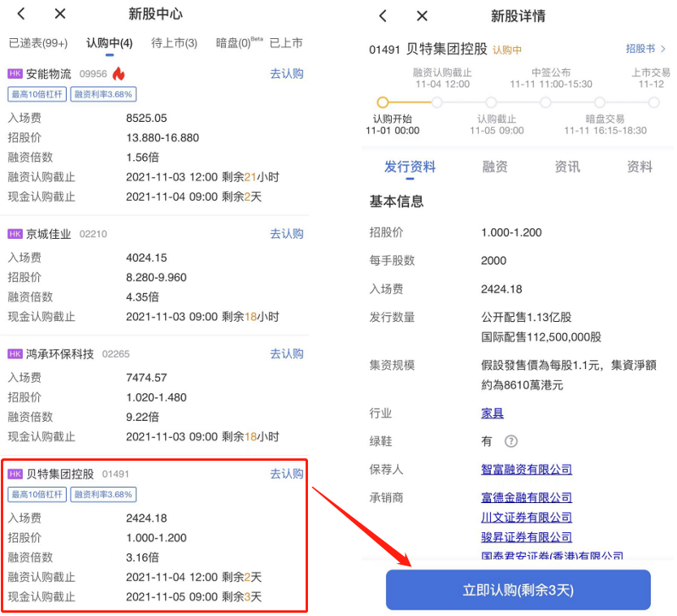Tap the 基本信息 section heading
This screenshot has width=677, height=616.
coord(397,202)
